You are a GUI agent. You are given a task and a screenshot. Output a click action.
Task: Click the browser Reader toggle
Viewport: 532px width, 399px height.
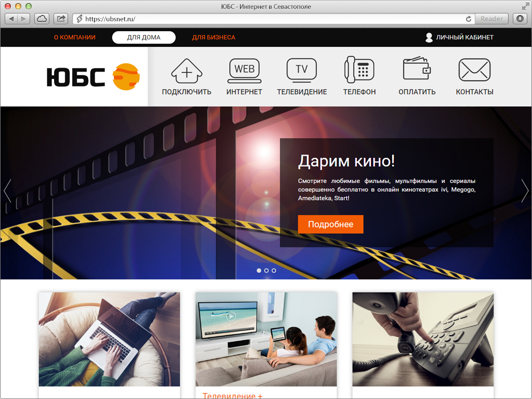tap(491, 18)
